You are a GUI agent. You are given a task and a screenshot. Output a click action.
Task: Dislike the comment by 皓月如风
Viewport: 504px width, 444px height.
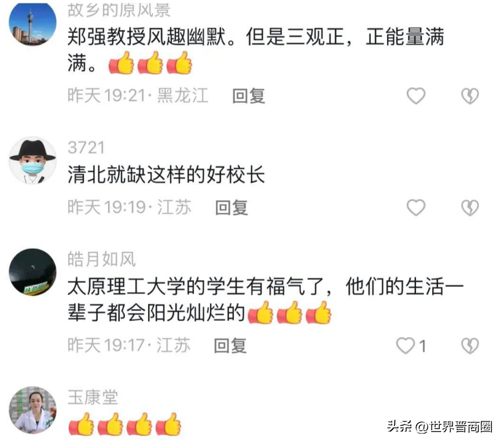point(470,346)
